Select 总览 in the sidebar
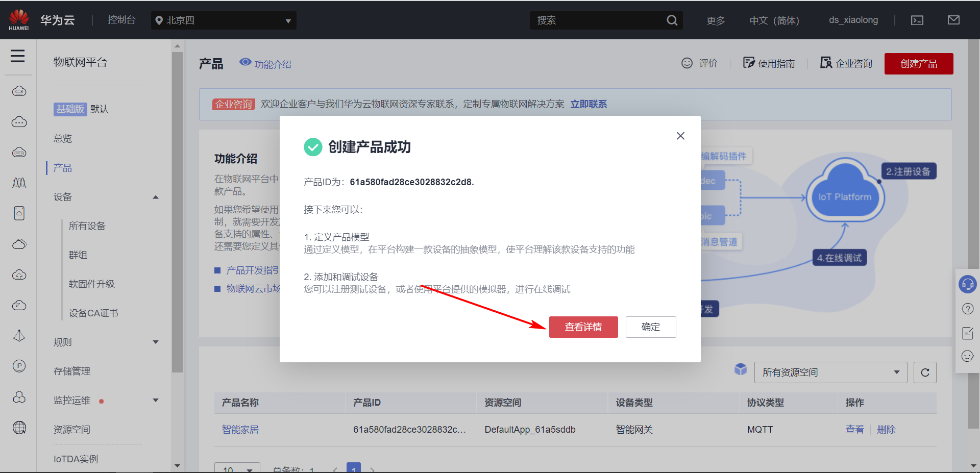 pyautogui.click(x=63, y=139)
